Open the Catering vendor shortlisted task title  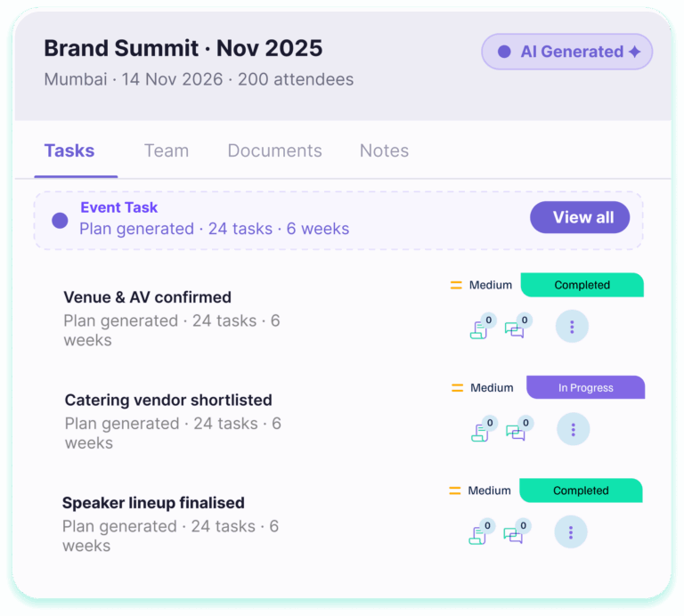(168, 400)
